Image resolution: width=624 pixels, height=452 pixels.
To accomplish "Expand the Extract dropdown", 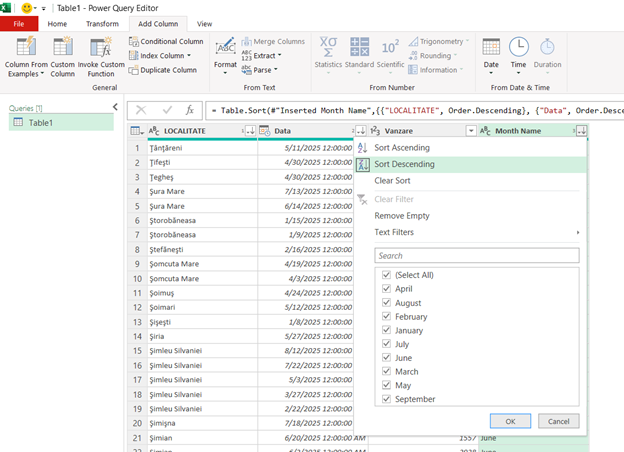I will point(280,55).
